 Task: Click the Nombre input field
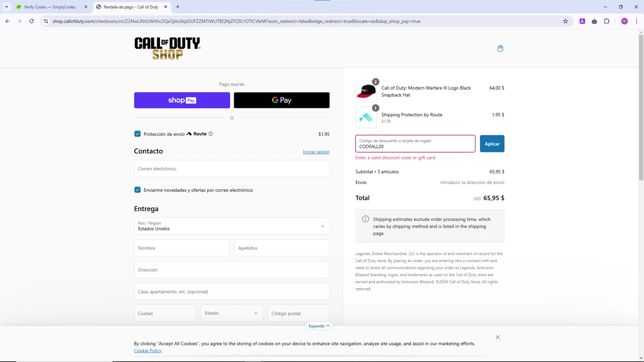[182, 248]
